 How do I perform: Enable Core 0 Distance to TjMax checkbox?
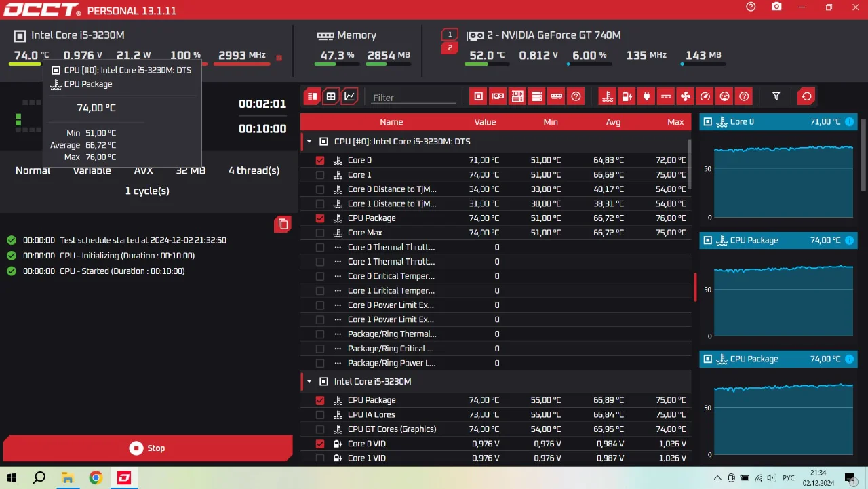[320, 189]
